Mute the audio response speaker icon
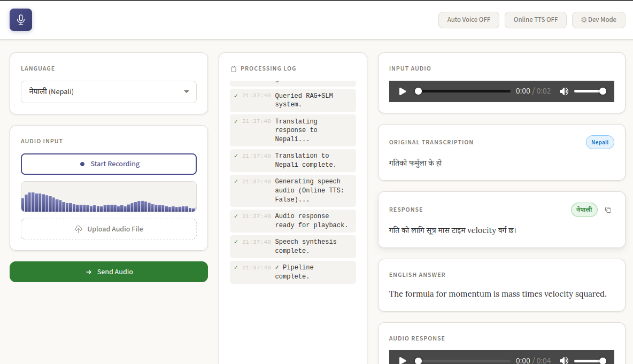The image size is (633, 364). (564, 360)
